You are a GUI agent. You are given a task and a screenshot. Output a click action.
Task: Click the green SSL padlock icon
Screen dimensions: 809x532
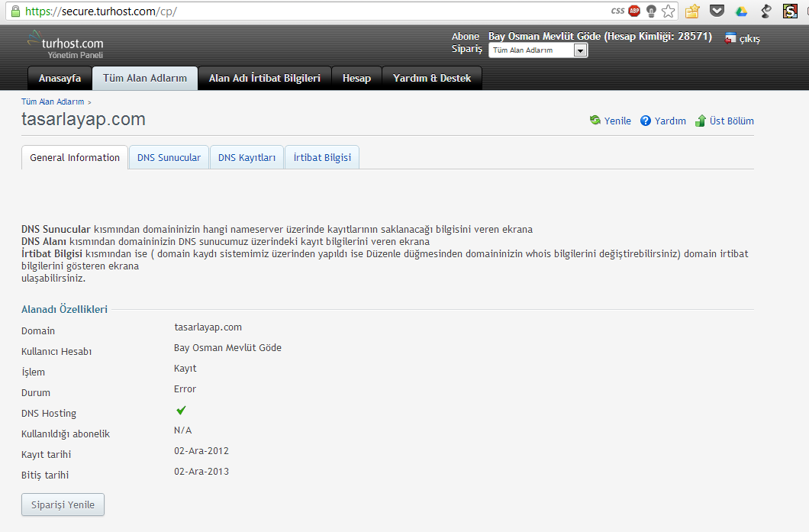15,11
